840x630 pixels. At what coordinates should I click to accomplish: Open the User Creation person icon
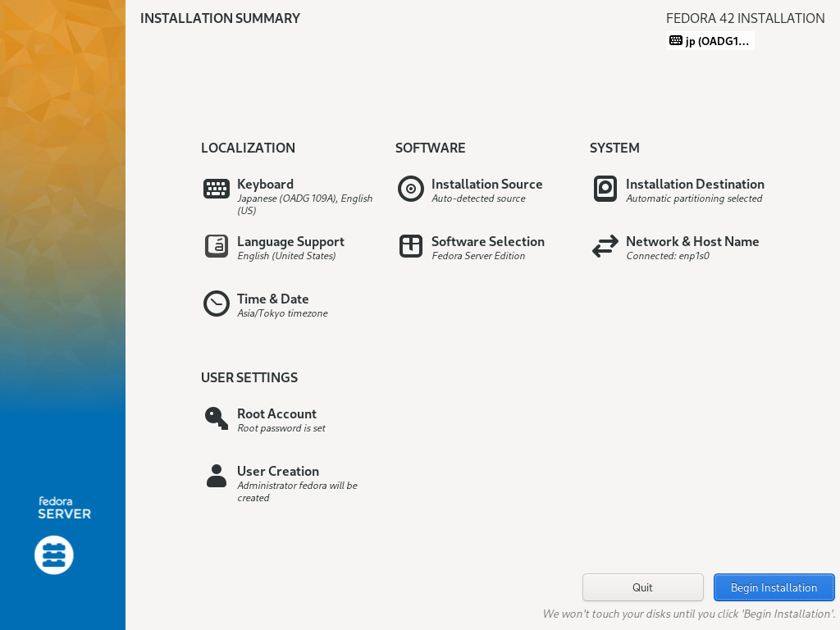217,476
